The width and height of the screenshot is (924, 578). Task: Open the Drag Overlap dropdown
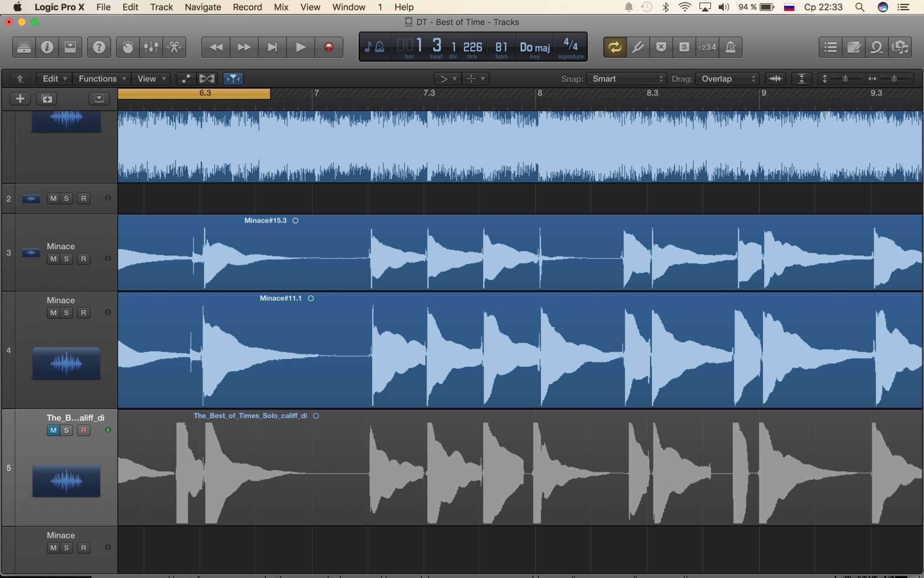coord(727,79)
